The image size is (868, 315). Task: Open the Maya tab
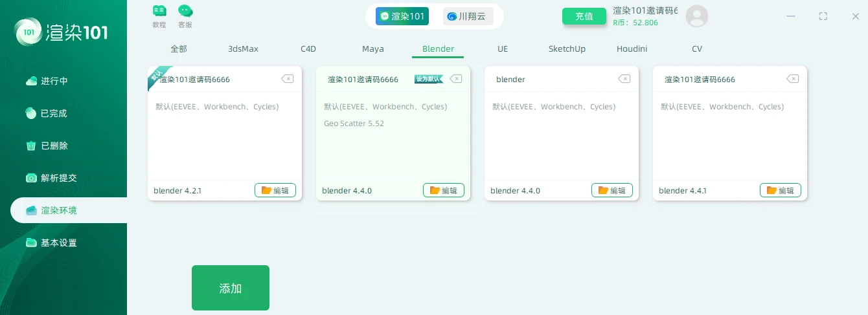(373, 49)
